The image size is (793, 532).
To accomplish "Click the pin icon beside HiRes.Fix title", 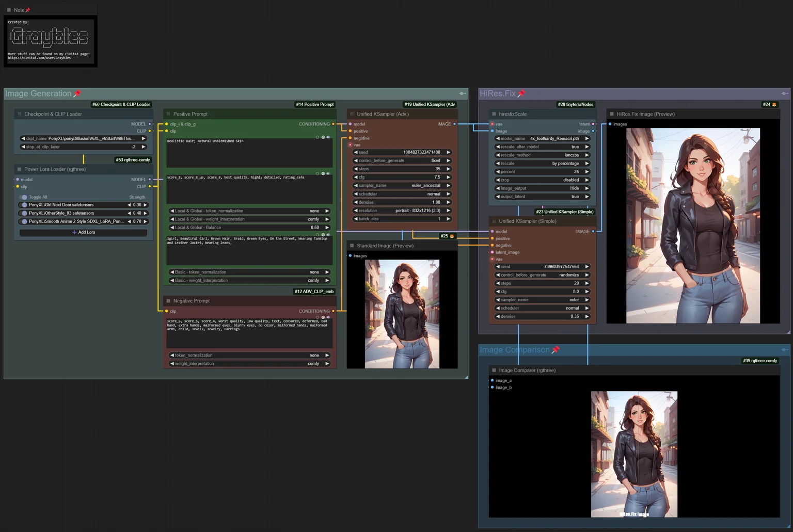I will click(x=521, y=93).
